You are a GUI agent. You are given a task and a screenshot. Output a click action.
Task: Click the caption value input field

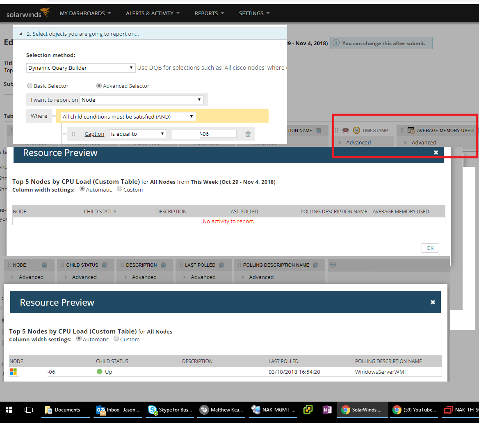204,134
